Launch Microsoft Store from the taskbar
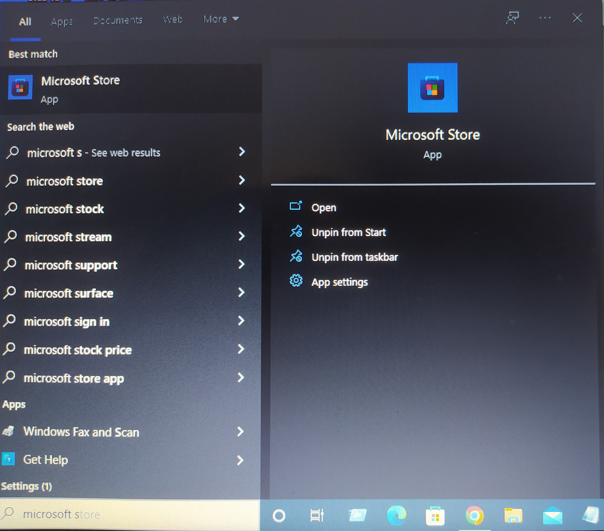Viewport: 604px width, 531px height. click(x=435, y=516)
